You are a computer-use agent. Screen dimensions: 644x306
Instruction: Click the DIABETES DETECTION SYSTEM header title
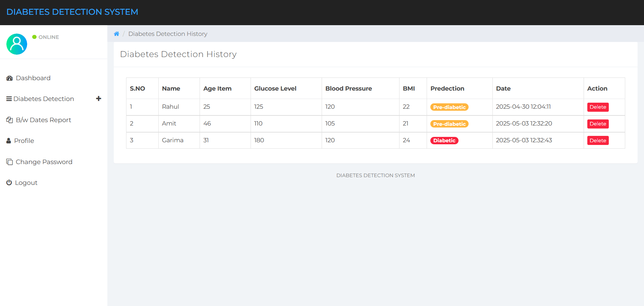72,12
